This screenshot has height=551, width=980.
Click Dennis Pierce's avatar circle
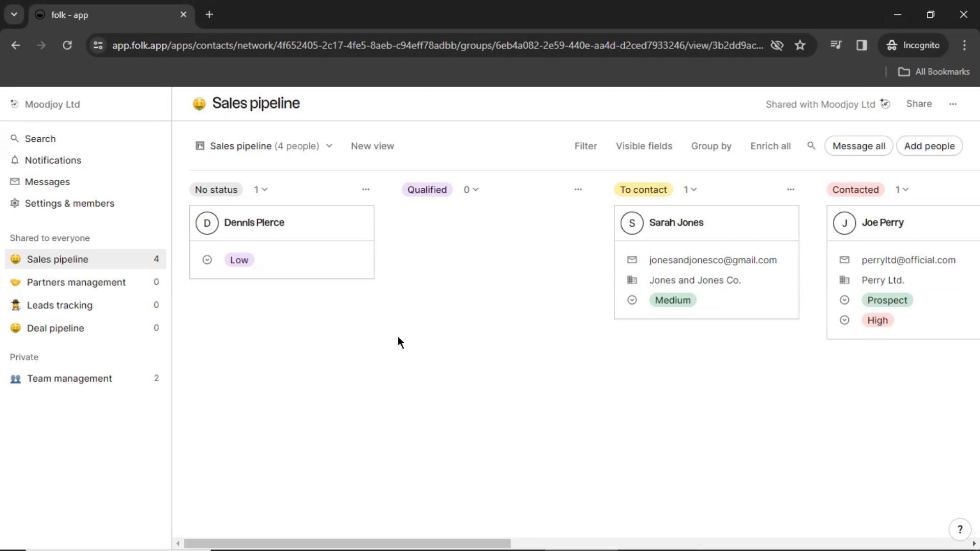coord(207,223)
